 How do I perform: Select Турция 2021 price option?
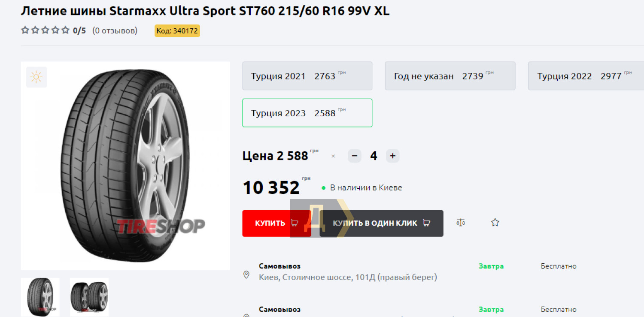click(307, 76)
